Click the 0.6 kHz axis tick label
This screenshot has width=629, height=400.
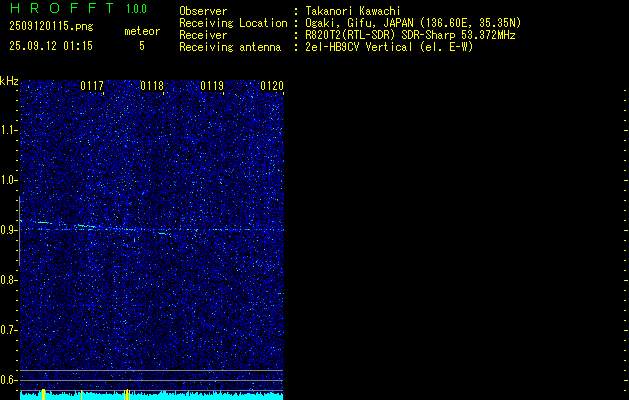[x=9, y=380]
